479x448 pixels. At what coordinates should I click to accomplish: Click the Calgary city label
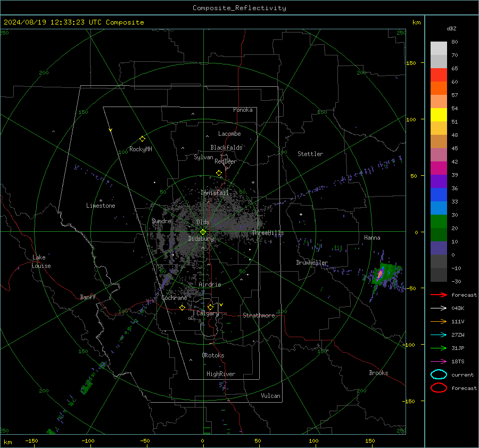208,313
